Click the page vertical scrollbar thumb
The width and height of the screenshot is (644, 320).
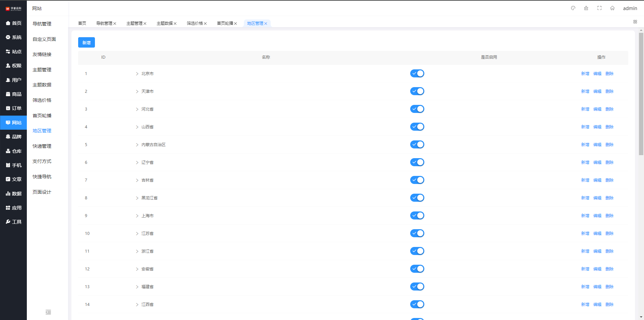tap(641, 94)
